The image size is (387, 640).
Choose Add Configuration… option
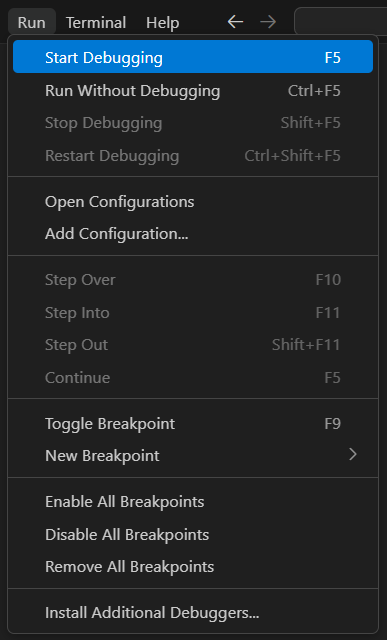coord(193,234)
